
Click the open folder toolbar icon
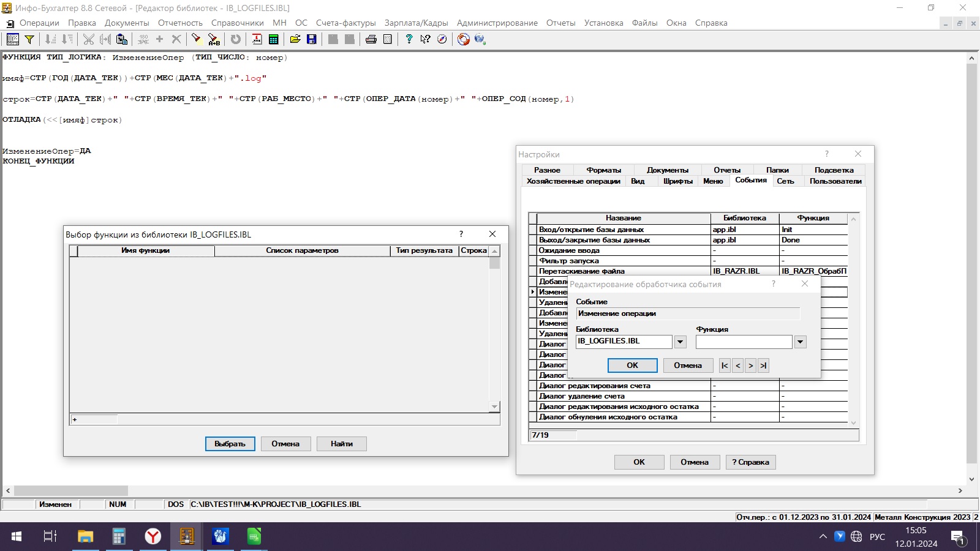point(295,39)
